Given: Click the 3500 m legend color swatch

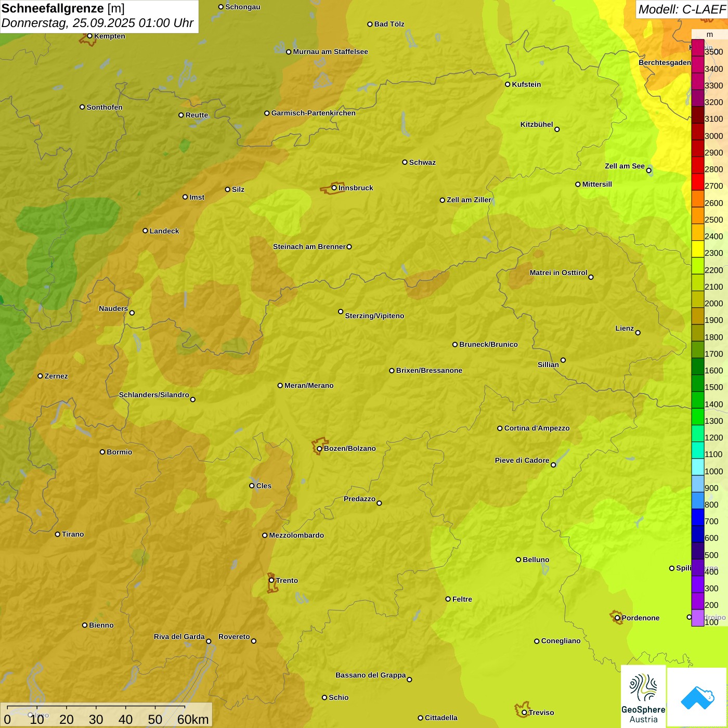Looking at the screenshot, I should tap(698, 48).
